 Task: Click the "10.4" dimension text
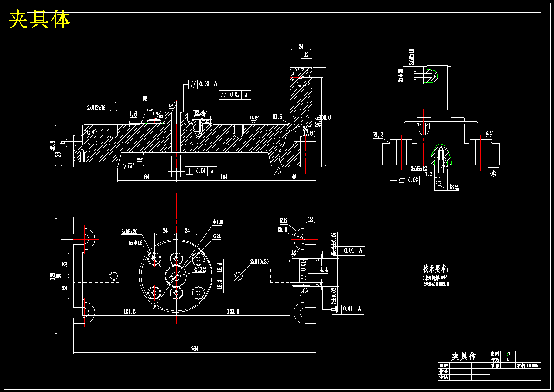tap(89, 132)
